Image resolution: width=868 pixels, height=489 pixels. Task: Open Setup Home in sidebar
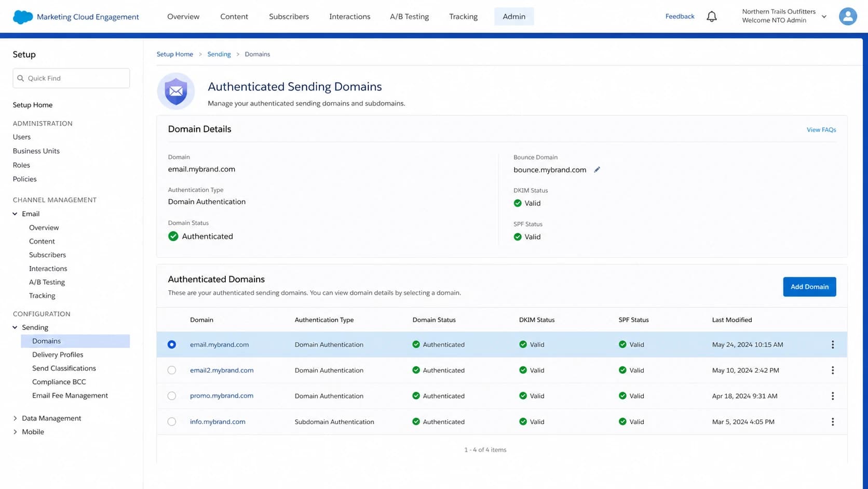pos(33,105)
